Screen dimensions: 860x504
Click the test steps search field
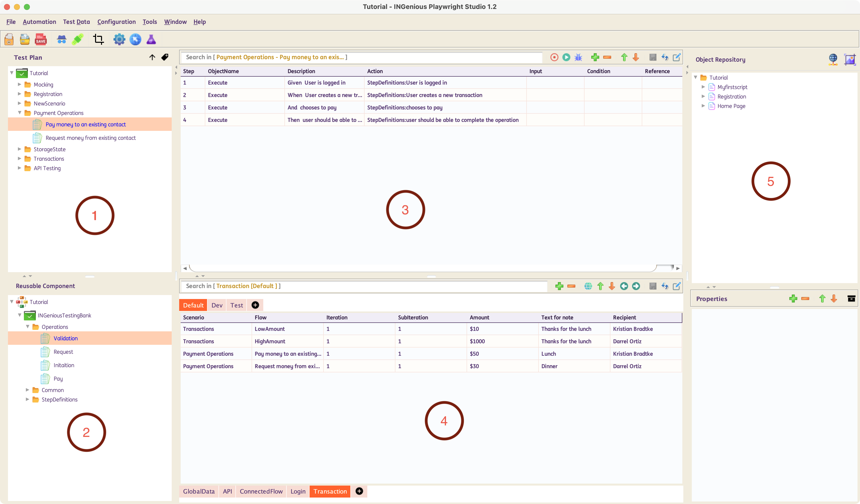[x=362, y=57]
